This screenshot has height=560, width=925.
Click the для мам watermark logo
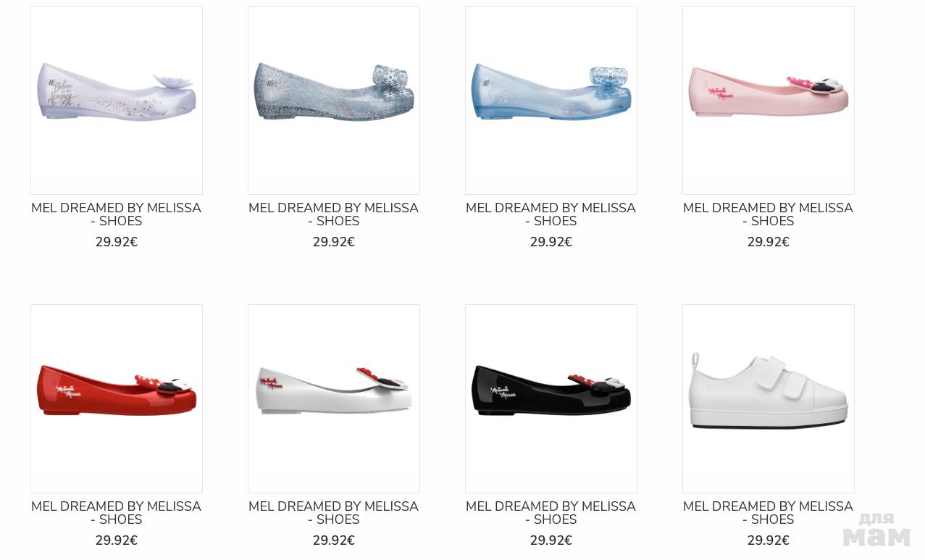pos(876,530)
